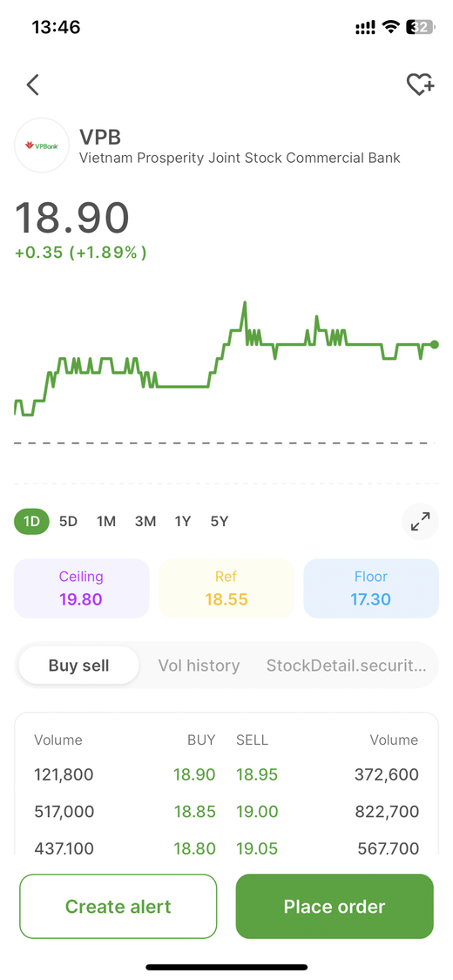The image size is (453, 980).
Task: Expand chart to fullscreen
Action: (421, 521)
